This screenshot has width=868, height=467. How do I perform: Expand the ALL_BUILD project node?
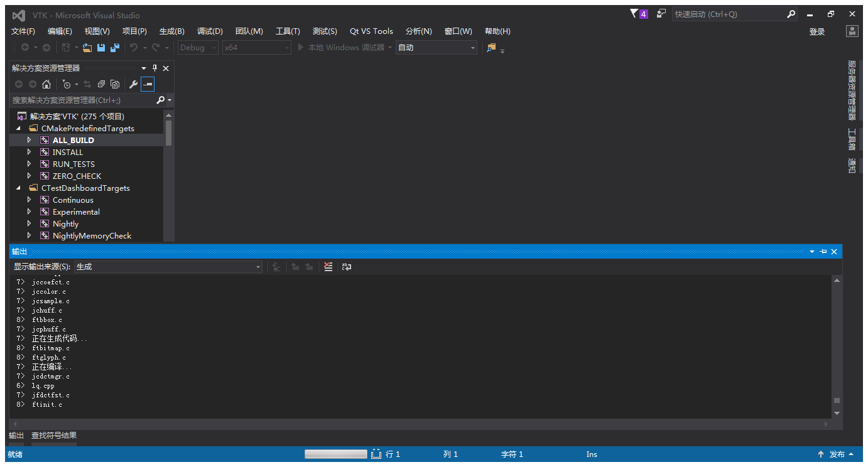pos(29,140)
